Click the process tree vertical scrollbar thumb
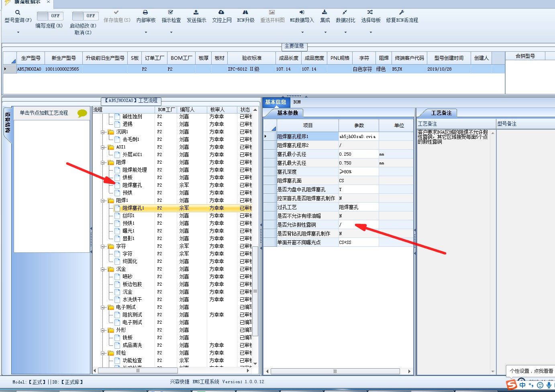Screen dimensions: 555x392 255,291
